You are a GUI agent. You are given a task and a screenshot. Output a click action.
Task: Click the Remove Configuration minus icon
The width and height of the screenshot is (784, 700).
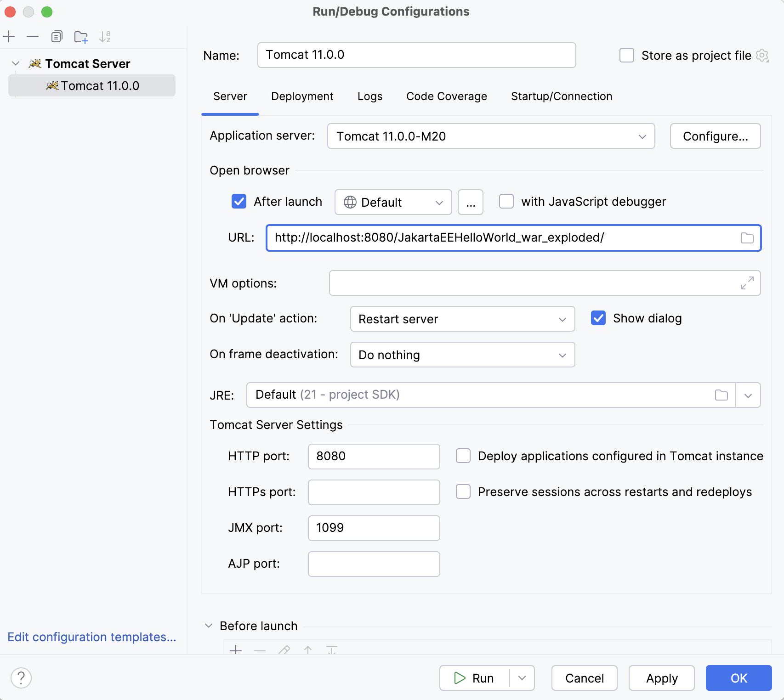click(x=33, y=37)
